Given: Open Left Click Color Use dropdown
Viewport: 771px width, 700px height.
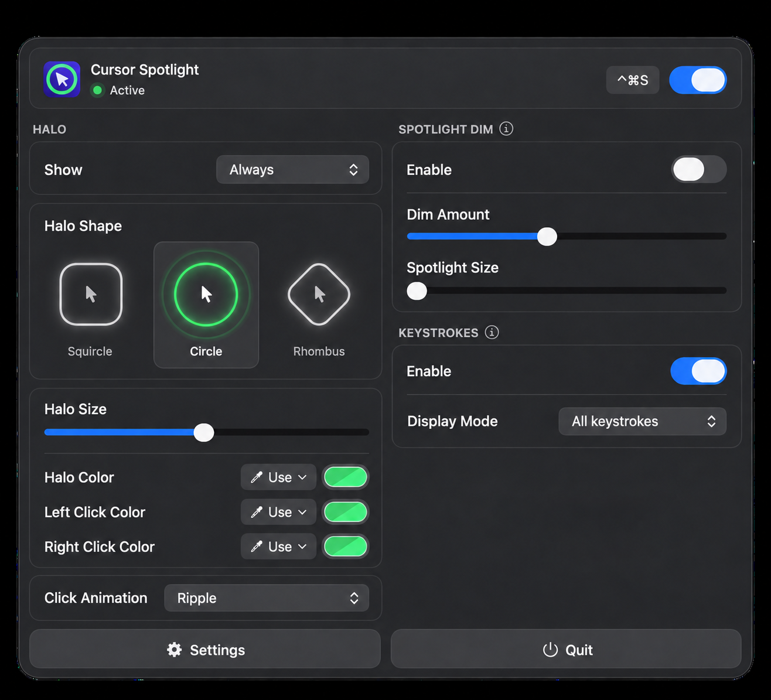Looking at the screenshot, I should (278, 512).
